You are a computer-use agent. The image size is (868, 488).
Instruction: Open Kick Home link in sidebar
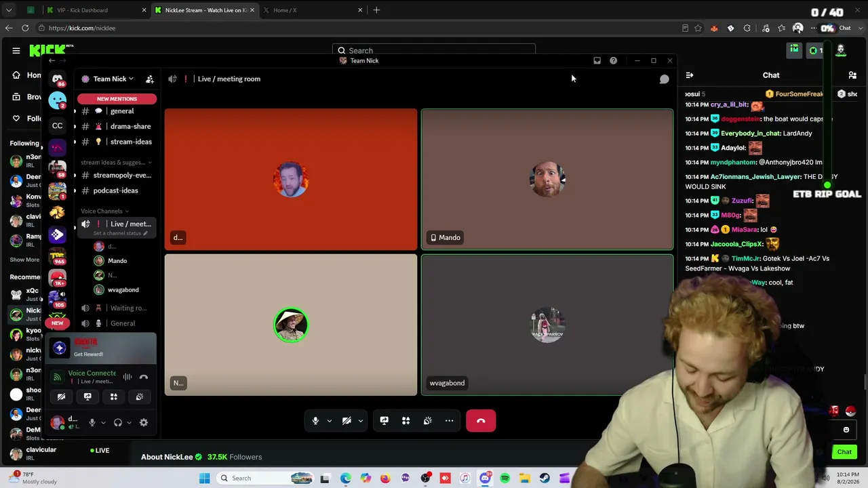click(x=27, y=75)
